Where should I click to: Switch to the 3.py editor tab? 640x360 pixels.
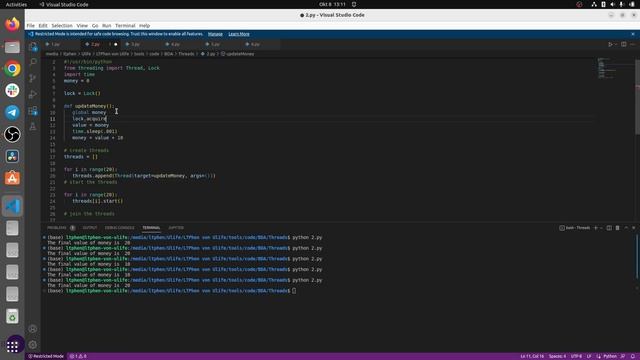click(140, 44)
